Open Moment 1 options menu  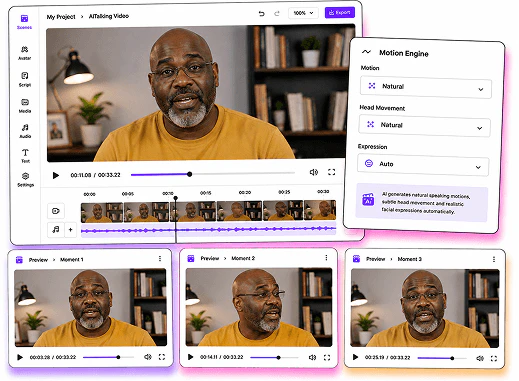(x=160, y=259)
